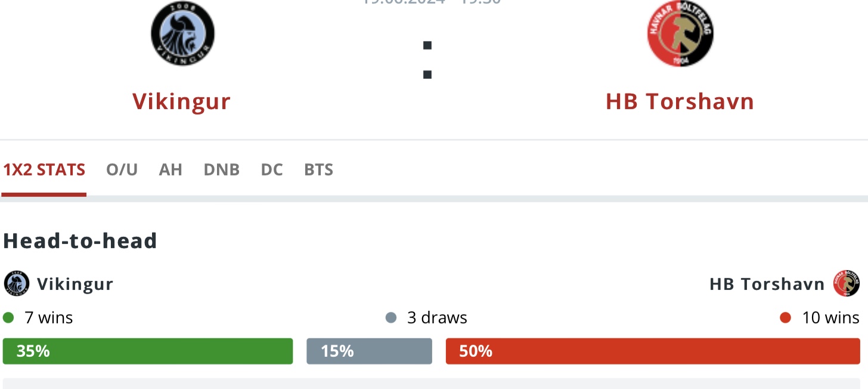Click grey dot beside 3 draws
Viewport: 868px width, 389px height.
[x=391, y=318]
